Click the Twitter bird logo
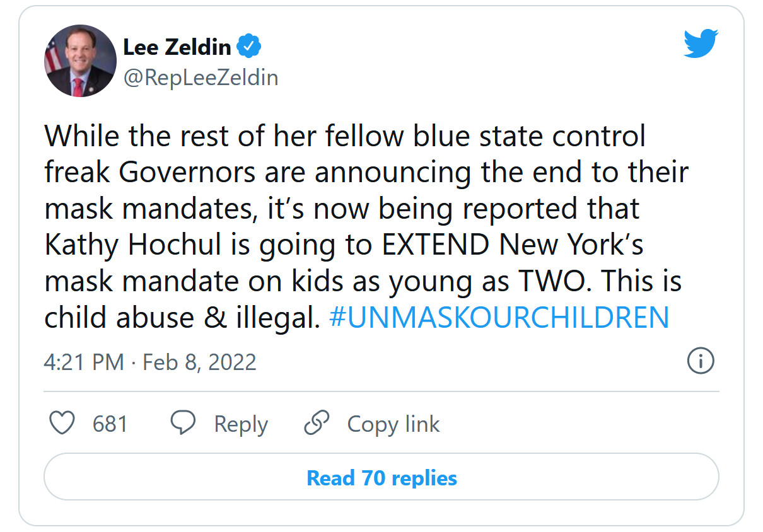The height and width of the screenshot is (532, 763). point(701,43)
